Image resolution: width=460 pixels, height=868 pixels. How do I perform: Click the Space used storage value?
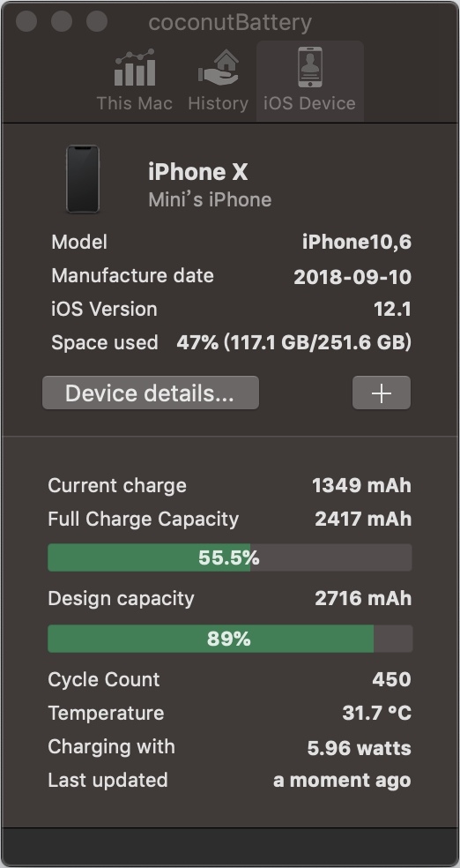coord(294,342)
